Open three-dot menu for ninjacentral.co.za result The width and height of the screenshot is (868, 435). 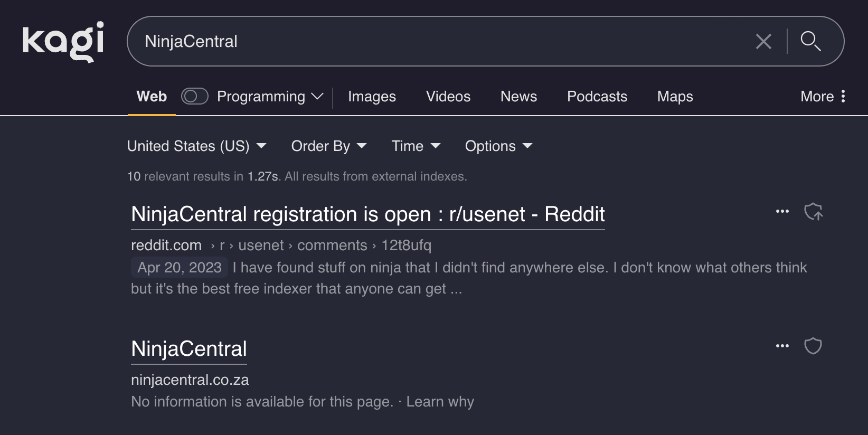pos(782,346)
